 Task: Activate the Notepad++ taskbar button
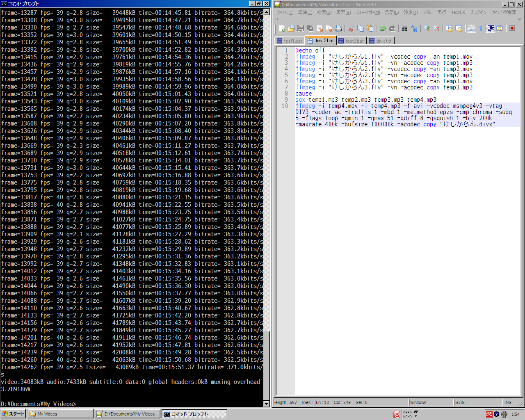tap(128, 414)
